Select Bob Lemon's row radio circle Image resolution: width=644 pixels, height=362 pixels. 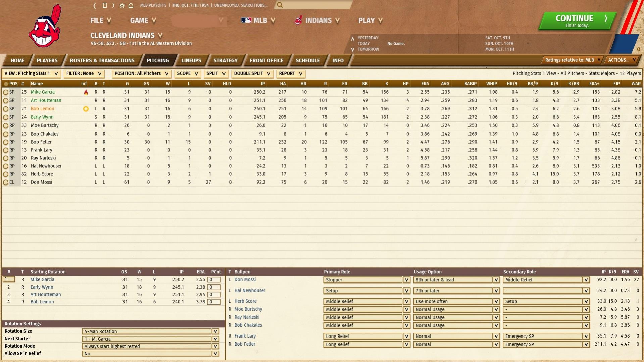(6, 109)
